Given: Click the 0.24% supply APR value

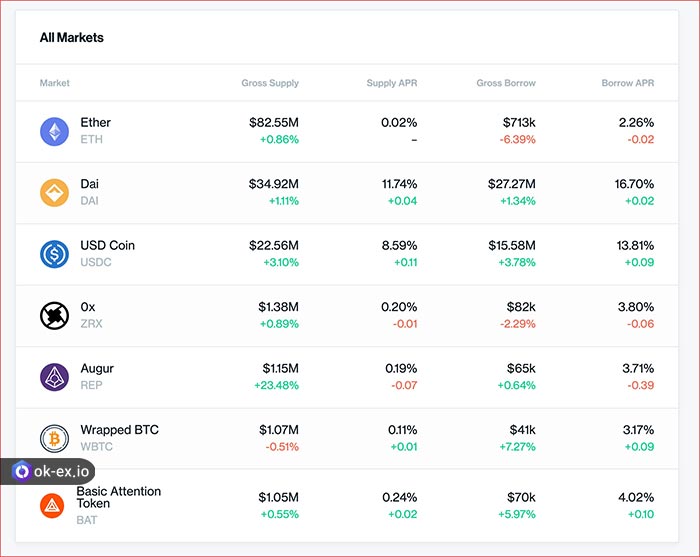Looking at the screenshot, I should [400, 497].
